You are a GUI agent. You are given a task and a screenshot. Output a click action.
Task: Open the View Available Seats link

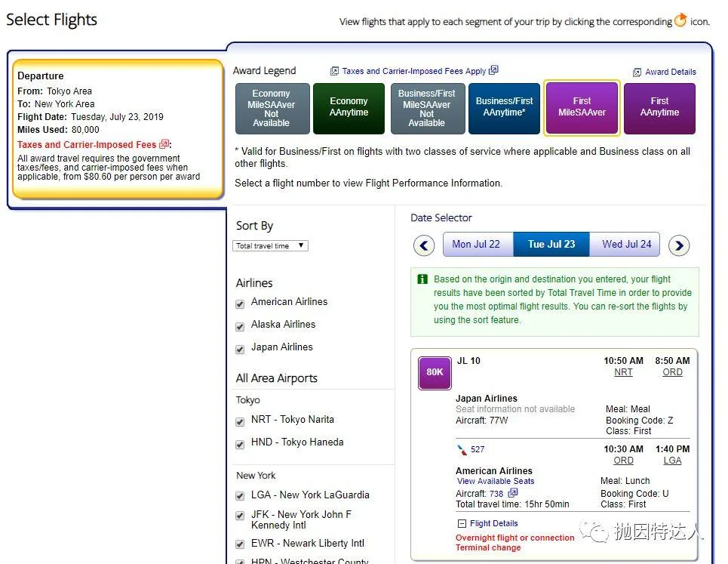[496, 481]
